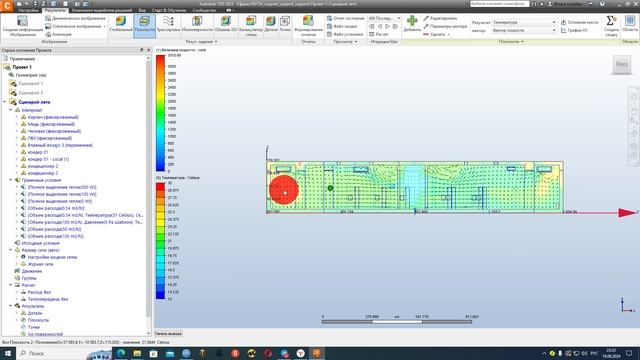
Task: Open the output panel tab below the viewport
Action: point(168,334)
